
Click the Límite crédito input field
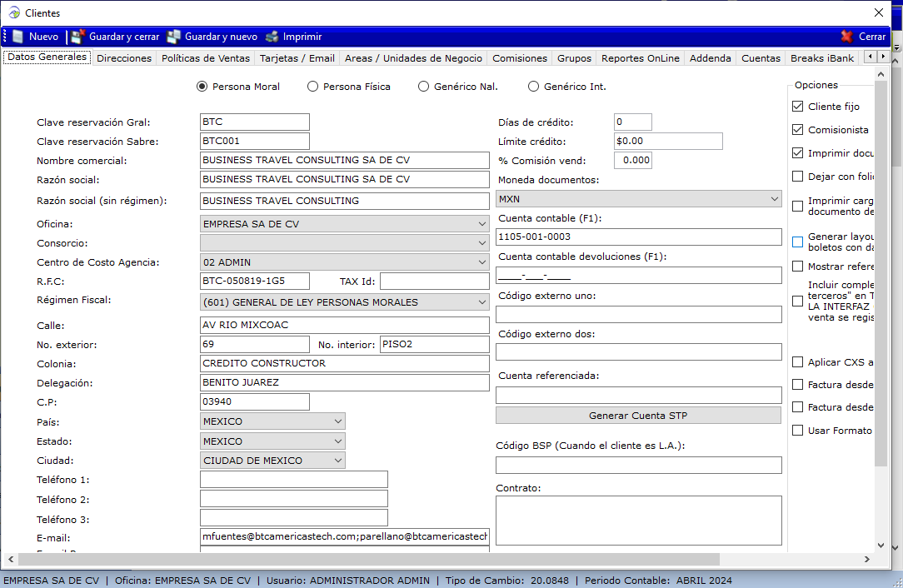(x=667, y=142)
